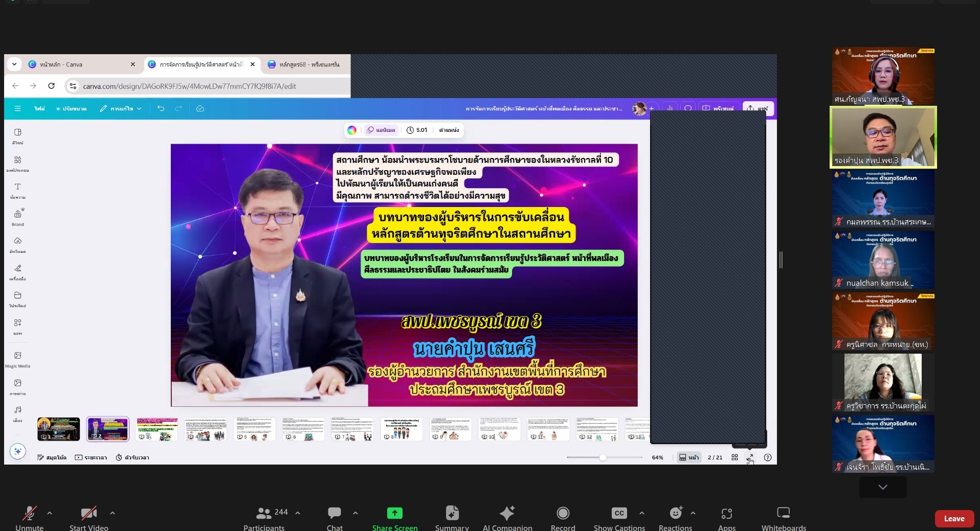Open the rainbow background color picker

352,130
